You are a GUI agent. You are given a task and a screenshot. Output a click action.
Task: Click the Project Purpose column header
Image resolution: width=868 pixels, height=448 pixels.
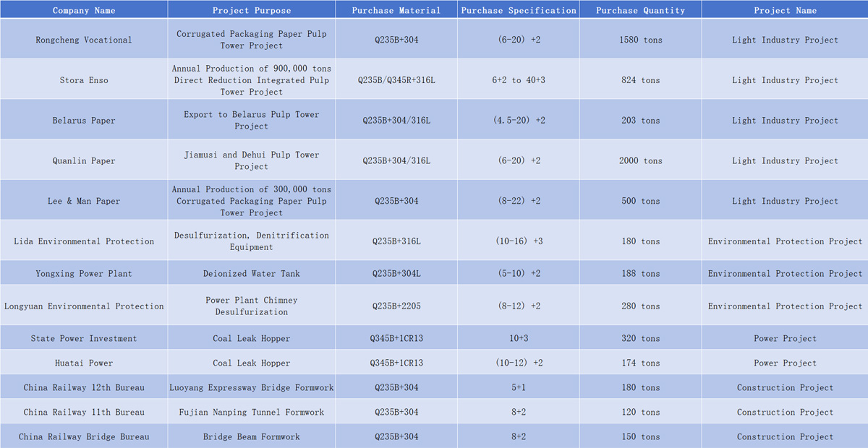252,10
